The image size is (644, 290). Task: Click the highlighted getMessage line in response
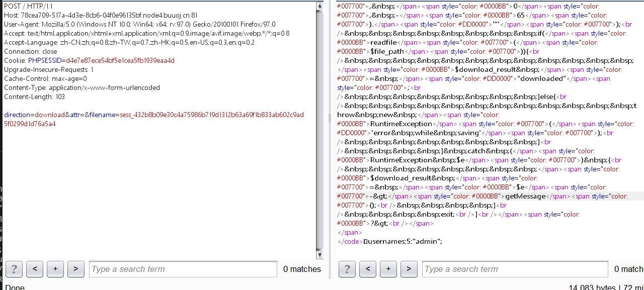coord(490,196)
